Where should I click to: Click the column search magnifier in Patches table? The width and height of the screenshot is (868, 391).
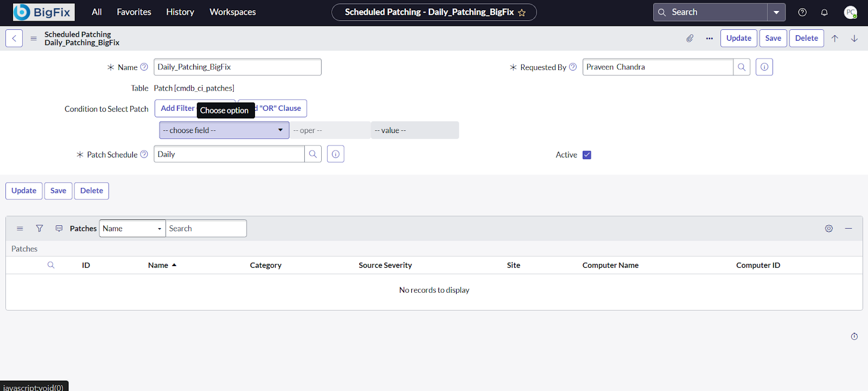(x=51, y=265)
